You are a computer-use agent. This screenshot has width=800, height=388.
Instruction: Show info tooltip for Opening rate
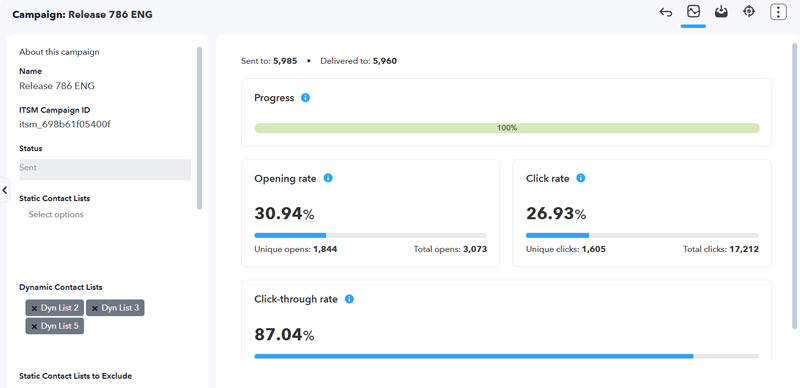point(328,178)
